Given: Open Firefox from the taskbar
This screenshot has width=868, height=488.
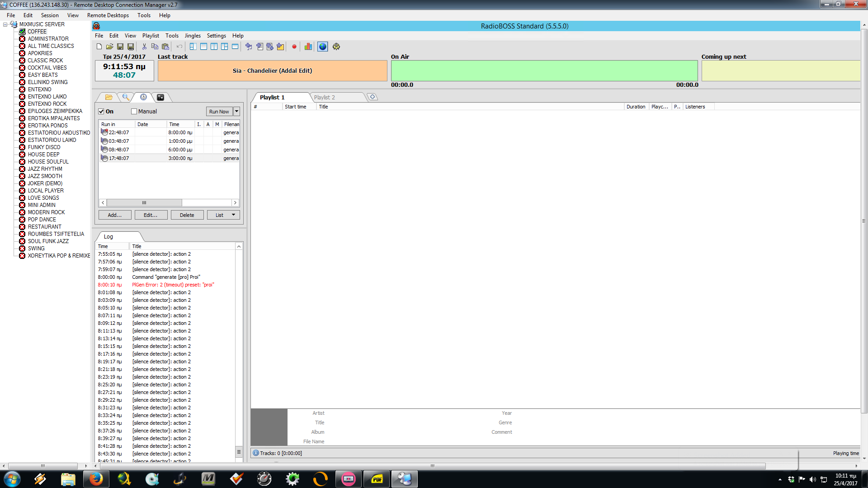Looking at the screenshot, I should 96,479.
